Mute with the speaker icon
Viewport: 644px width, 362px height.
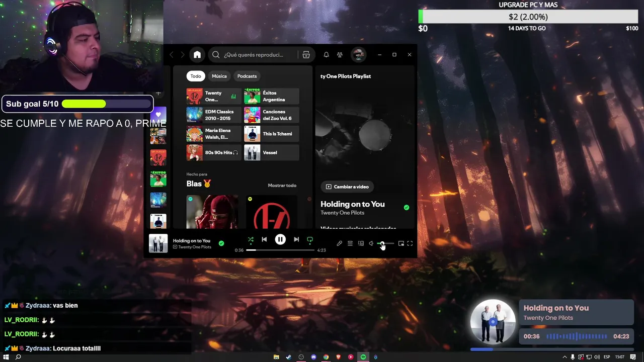pyautogui.click(x=371, y=243)
